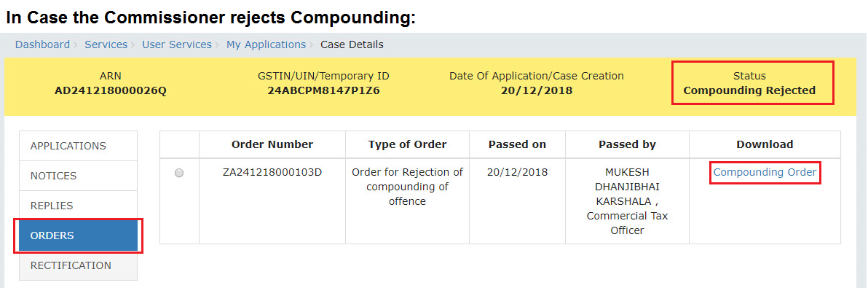Click the Case Details breadcrumb text
The height and width of the screenshot is (288, 868).
[352, 44]
